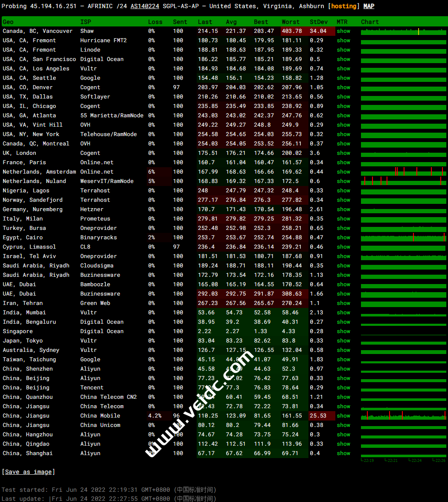Screen dimensions: 448x502
Task: Show MTR for Cyprus, Limassol CL8
Action: point(343,247)
